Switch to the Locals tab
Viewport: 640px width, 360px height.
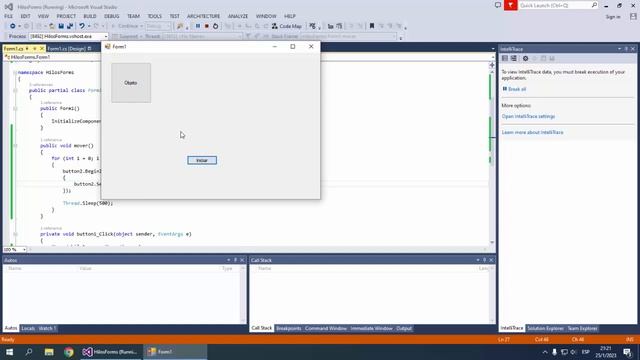[28, 329]
